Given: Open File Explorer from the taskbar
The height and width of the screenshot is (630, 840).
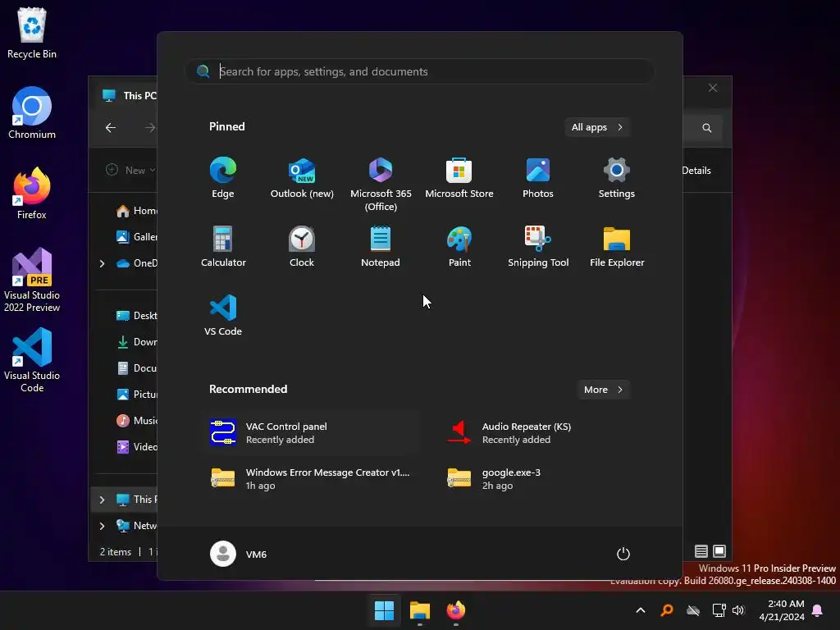Looking at the screenshot, I should [x=420, y=610].
